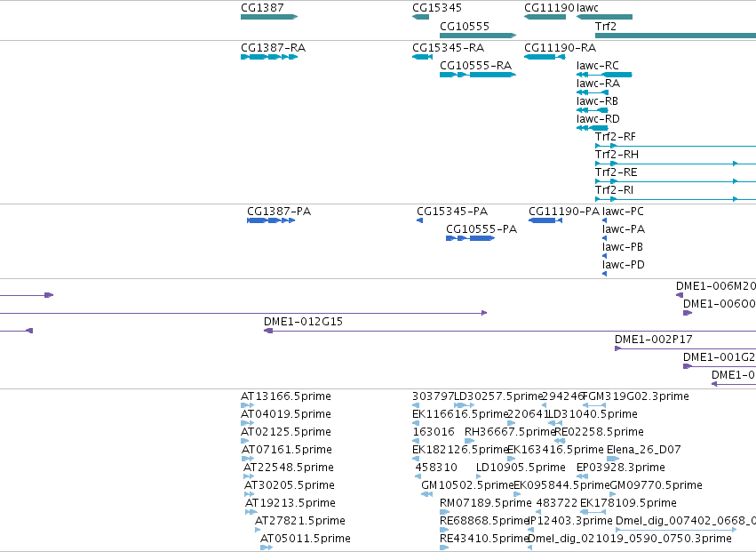This screenshot has width=756, height=552.
Task: Select the Trf2 gene bar
Action: click(x=675, y=36)
